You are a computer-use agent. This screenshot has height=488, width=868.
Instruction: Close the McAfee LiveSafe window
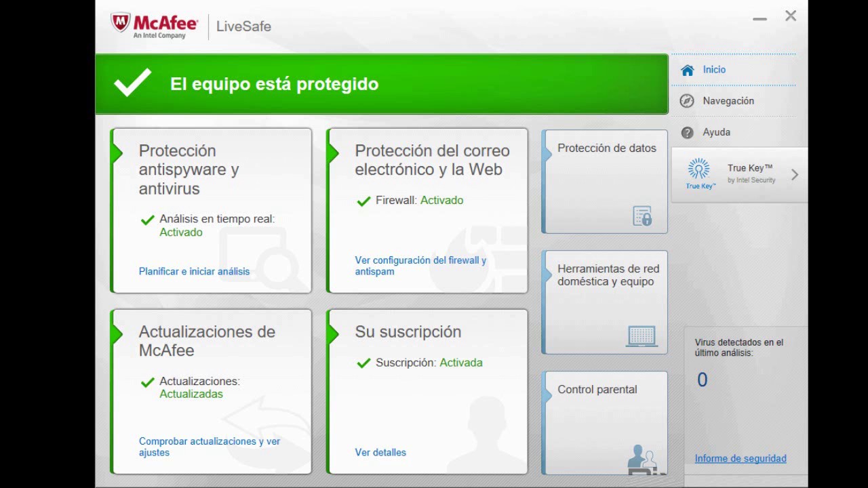point(791,16)
